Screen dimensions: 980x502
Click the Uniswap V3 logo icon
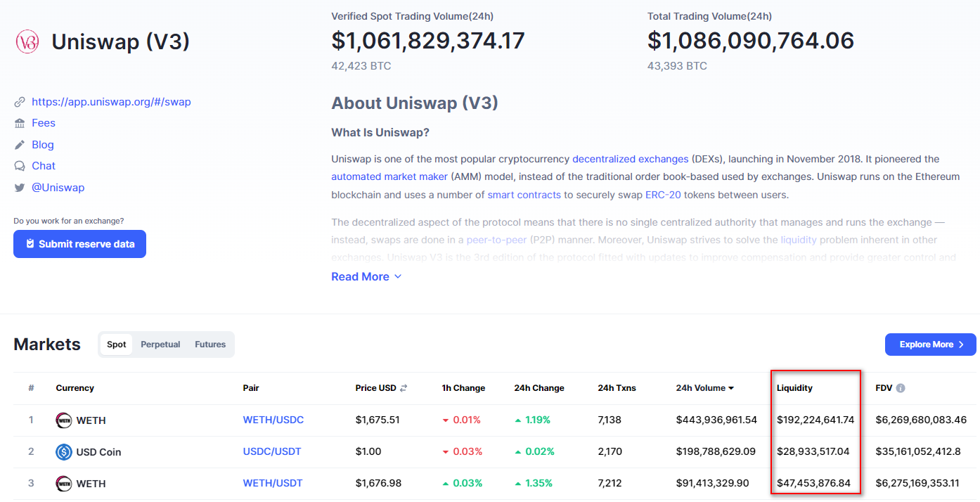(x=27, y=41)
